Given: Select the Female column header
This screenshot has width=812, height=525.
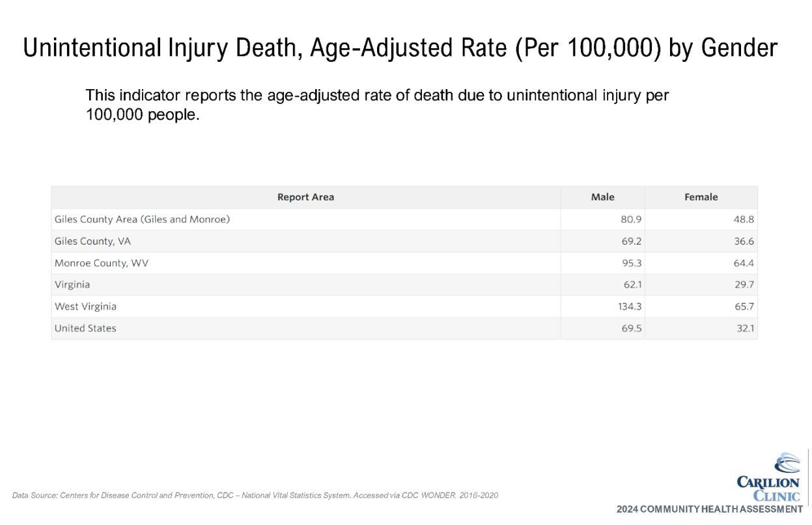Looking at the screenshot, I should pos(701,197).
